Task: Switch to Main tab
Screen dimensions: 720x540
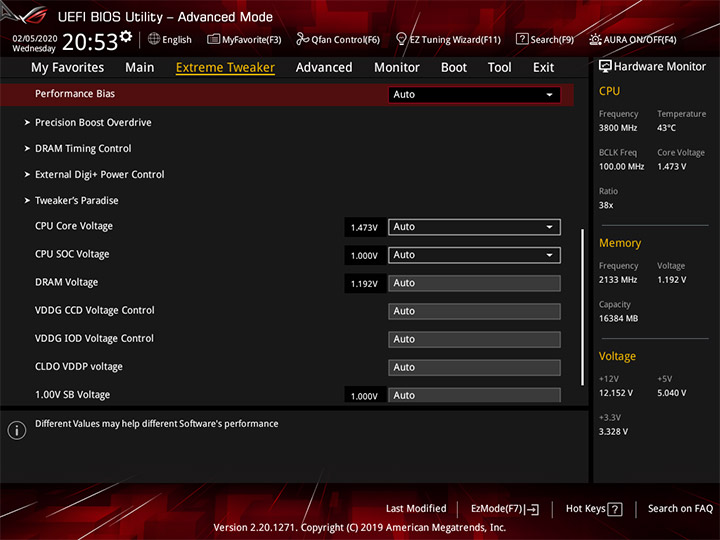Action: [x=140, y=68]
